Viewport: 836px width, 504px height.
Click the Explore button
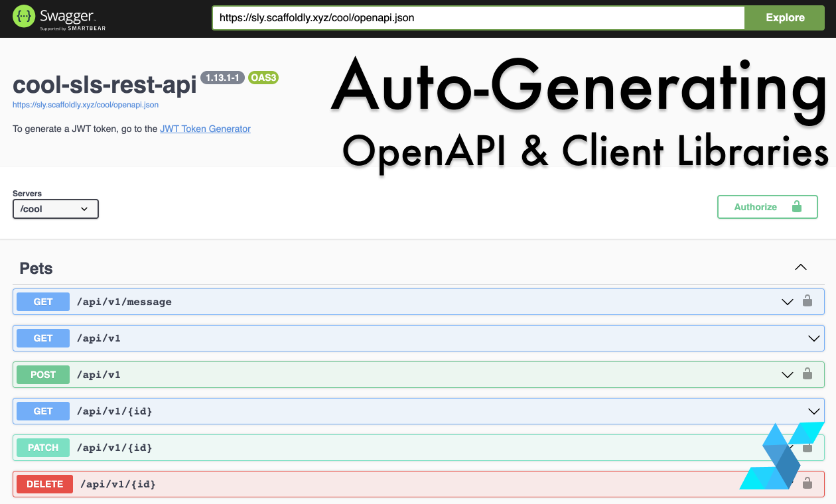pyautogui.click(x=785, y=18)
